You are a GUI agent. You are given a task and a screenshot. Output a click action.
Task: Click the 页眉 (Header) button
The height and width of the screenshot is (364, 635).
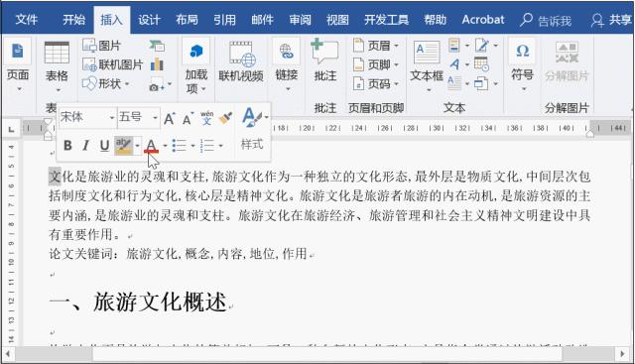pos(375,46)
